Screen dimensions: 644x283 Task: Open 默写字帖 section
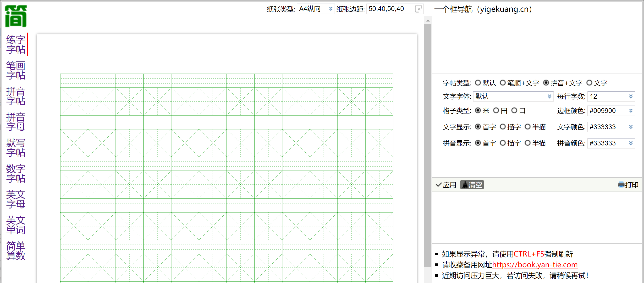[x=16, y=148]
